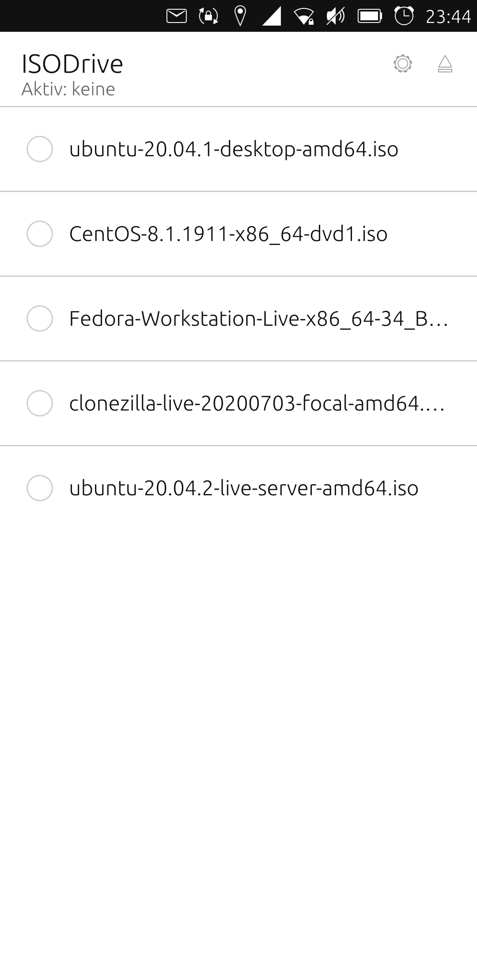This screenshot has height=980, width=477.
Task: Select the ubuntu-20.04.2-live-server radio button
Action: pos(40,488)
